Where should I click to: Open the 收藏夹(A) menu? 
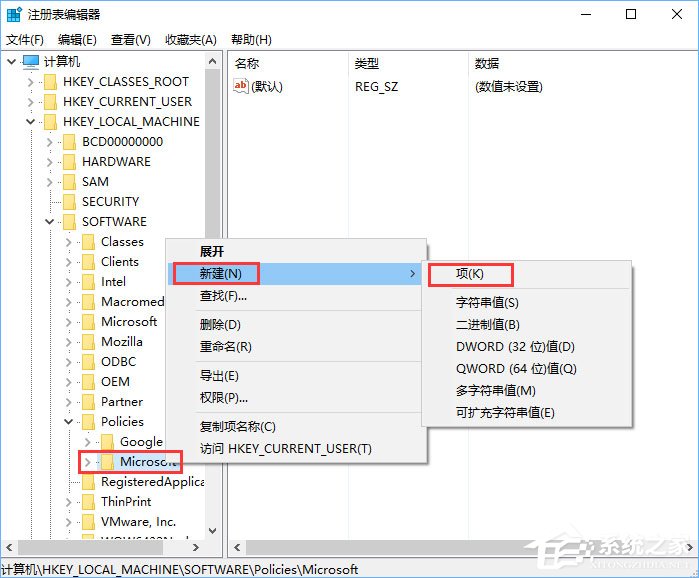point(191,40)
